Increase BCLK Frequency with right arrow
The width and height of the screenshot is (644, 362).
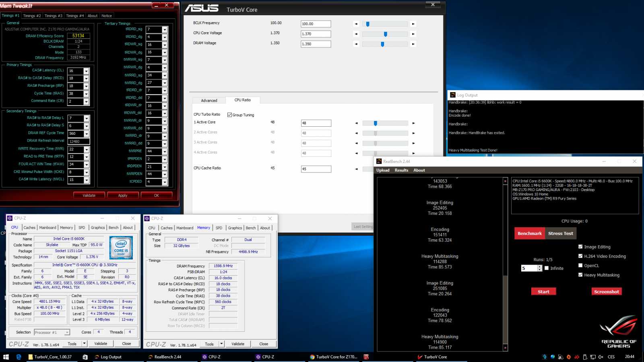point(413,24)
